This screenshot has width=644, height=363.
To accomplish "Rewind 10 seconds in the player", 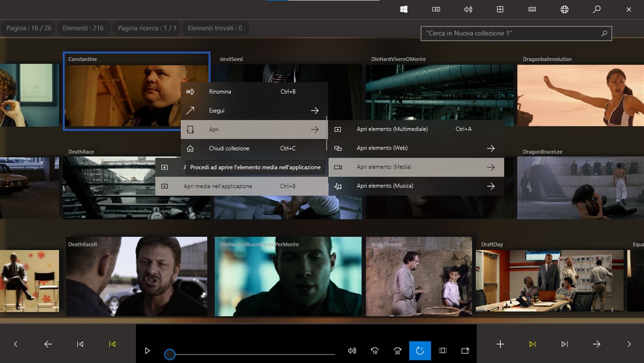I will pos(375,351).
